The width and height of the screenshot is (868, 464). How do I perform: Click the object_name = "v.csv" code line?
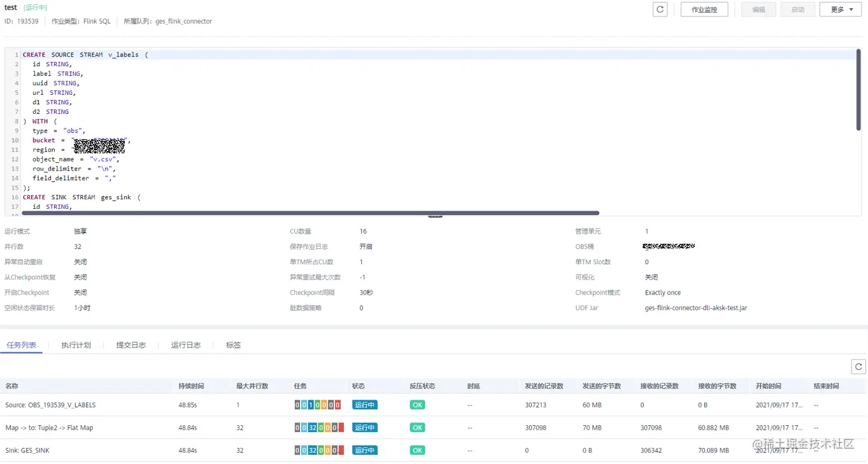coord(76,159)
